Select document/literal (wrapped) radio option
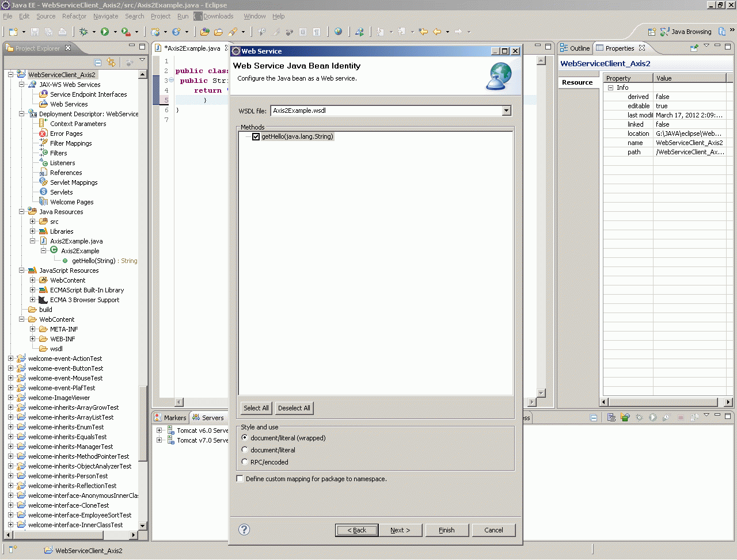The image size is (737, 560). [x=245, y=438]
